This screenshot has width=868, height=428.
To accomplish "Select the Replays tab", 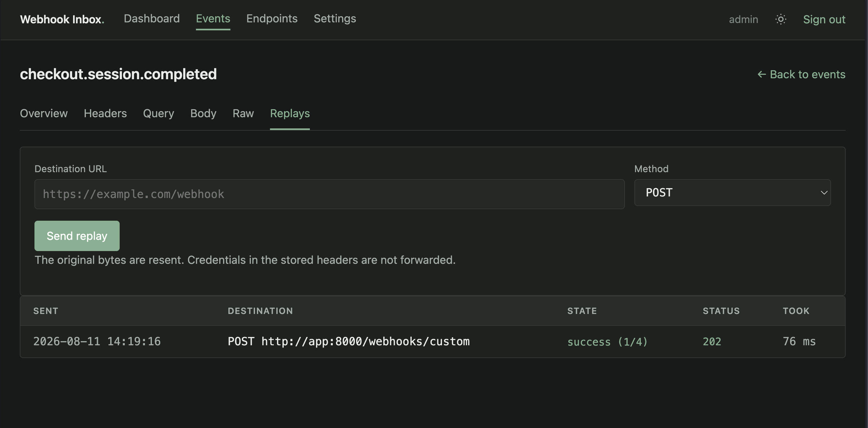I will click(x=290, y=113).
